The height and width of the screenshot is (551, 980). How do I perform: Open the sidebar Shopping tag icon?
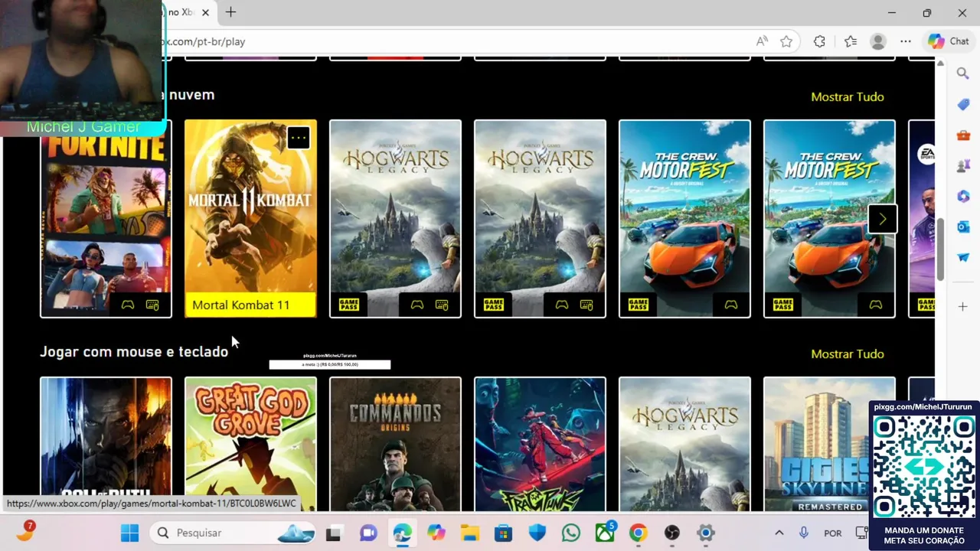tap(963, 104)
